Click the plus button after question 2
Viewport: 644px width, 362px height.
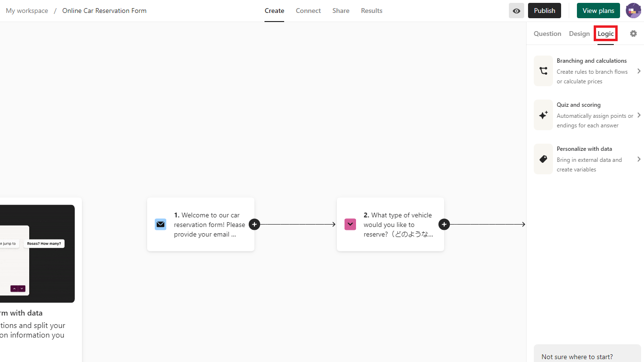coord(444,224)
